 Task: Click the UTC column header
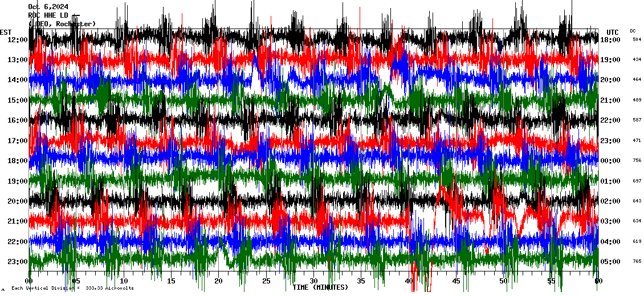click(613, 32)
